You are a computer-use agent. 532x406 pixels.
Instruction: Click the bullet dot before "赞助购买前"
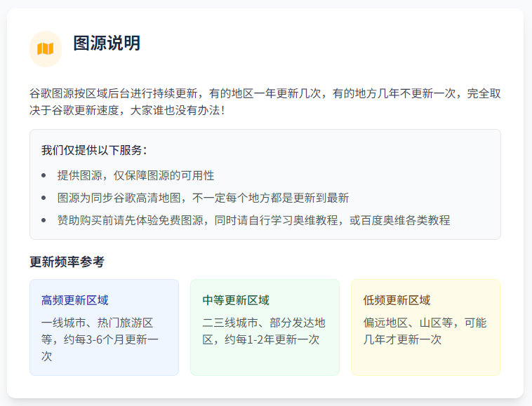point(44,220)
